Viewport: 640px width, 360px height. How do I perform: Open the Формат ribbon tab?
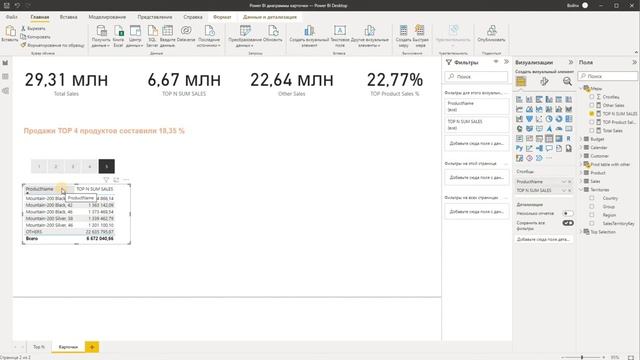[x=222, y=17]
